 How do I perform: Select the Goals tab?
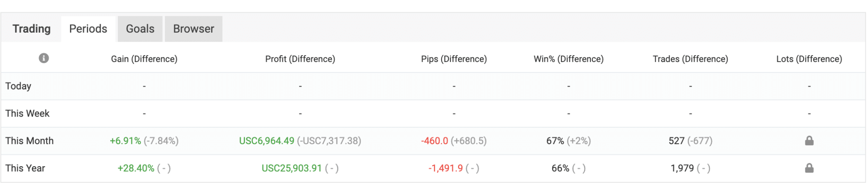(x=140, y=29)
